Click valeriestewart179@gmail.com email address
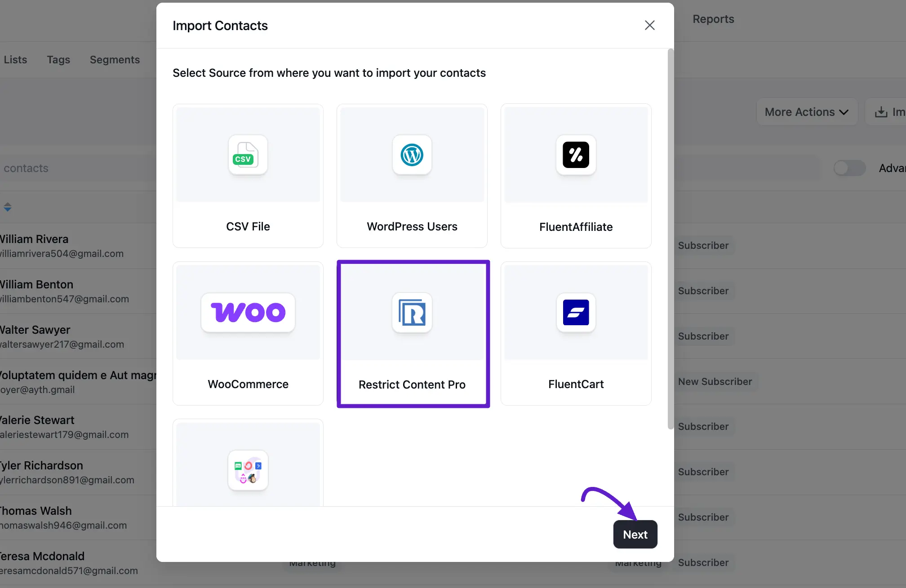Image resolution: width=906 pixels, height=588 pixels. click(64, 434)
